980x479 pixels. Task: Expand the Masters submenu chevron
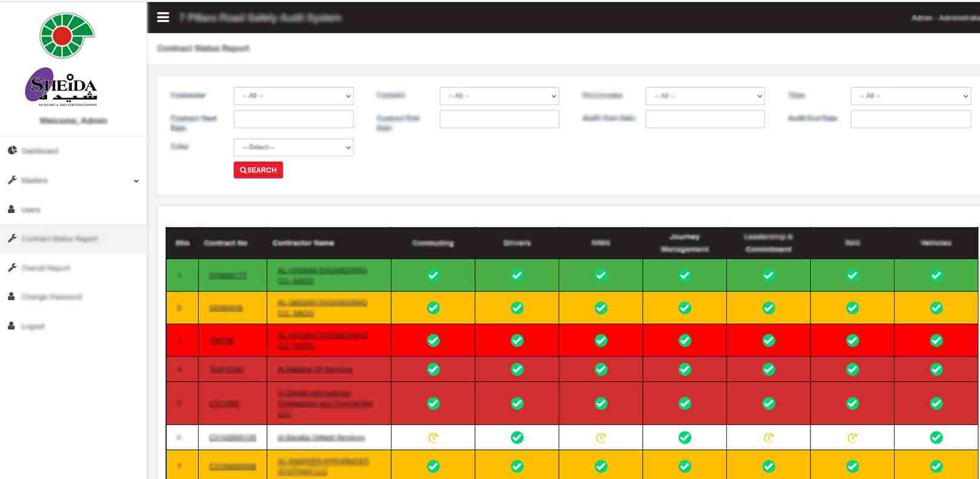(136, 180)
